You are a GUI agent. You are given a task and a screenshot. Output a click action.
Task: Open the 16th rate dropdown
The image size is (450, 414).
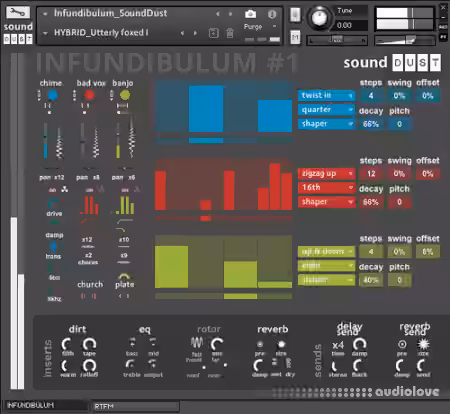coord(326,188)
